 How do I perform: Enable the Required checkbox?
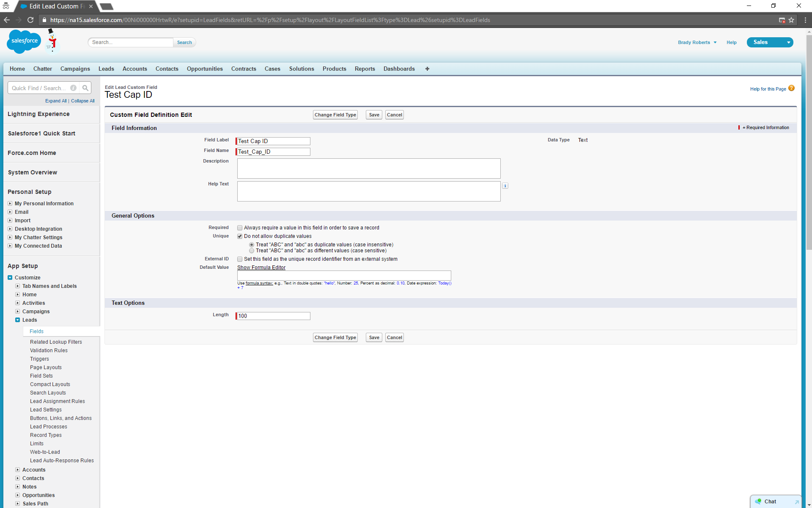(240, 228)
